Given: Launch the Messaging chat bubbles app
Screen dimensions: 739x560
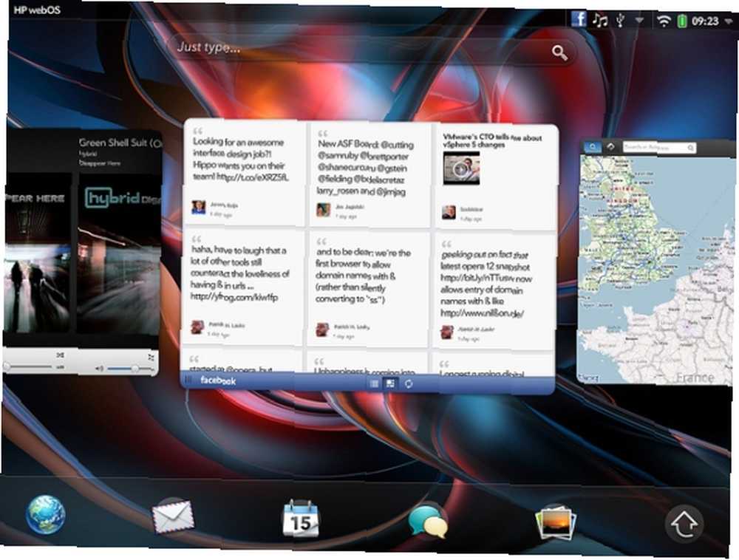Looking at the screenshot, I should pyautogui.click(x=428, y=521).
